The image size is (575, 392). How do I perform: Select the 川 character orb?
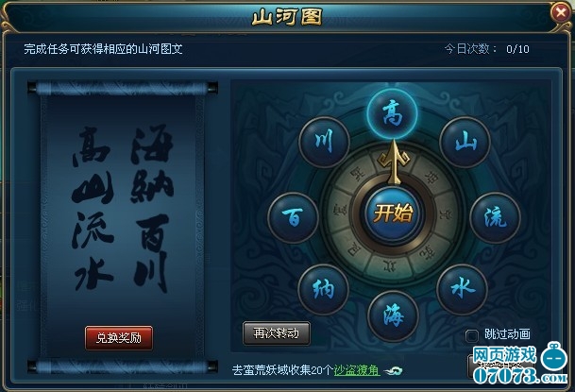pos(324,142)
